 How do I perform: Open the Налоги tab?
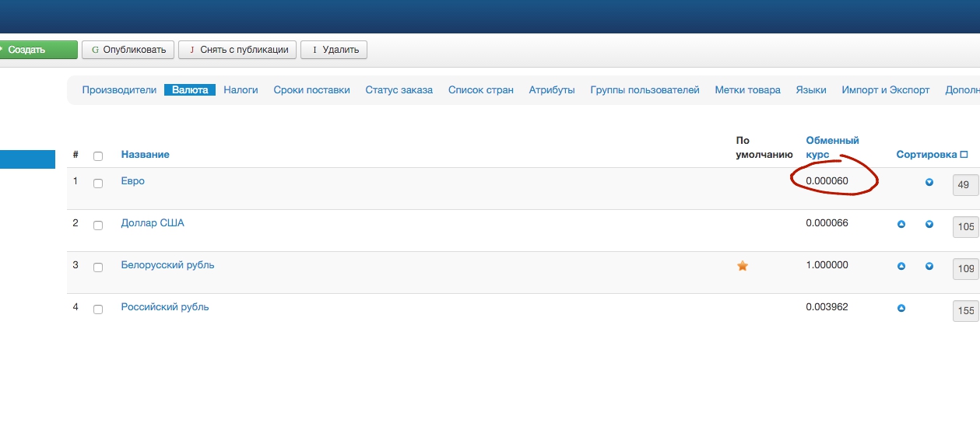(241, 90)
